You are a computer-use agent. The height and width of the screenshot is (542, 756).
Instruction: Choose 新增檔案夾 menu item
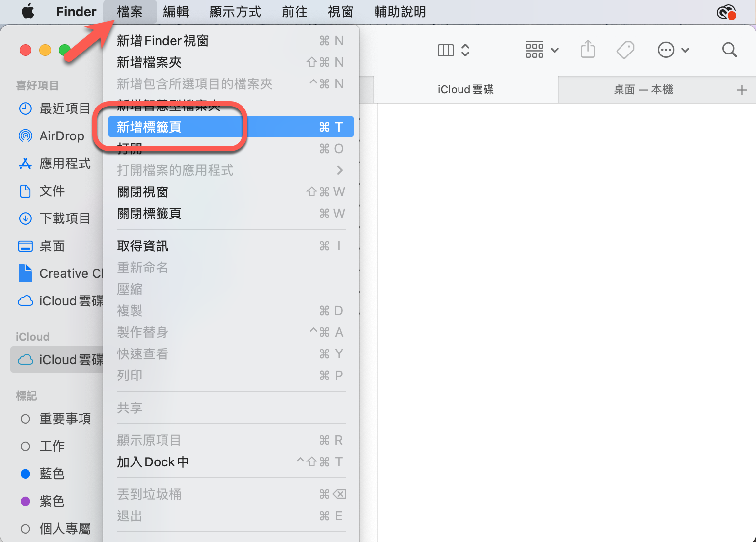point(231,62)
